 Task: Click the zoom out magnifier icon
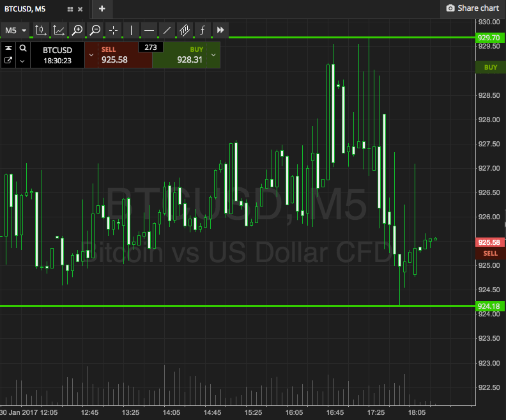(95, 30)
